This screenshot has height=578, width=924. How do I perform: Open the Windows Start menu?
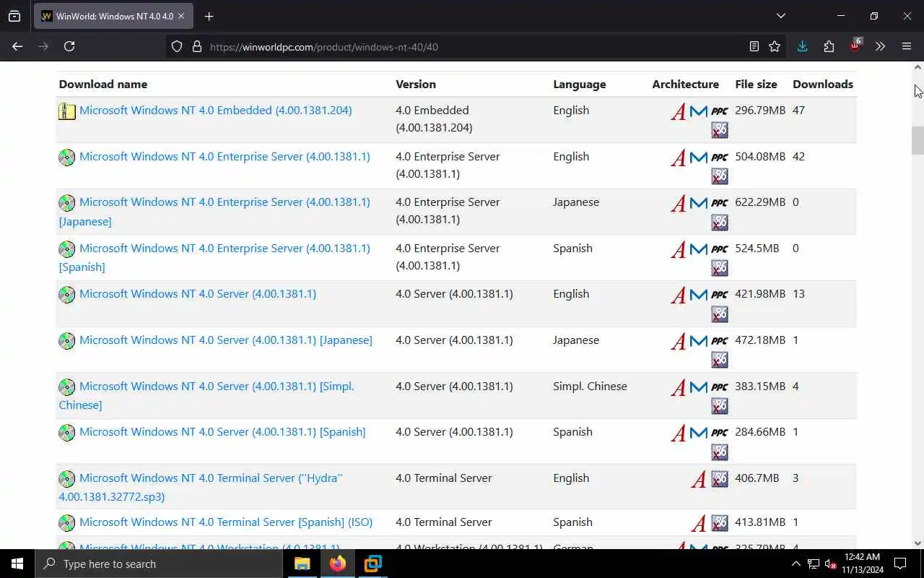pyautogui.click(x=17, y=564)
